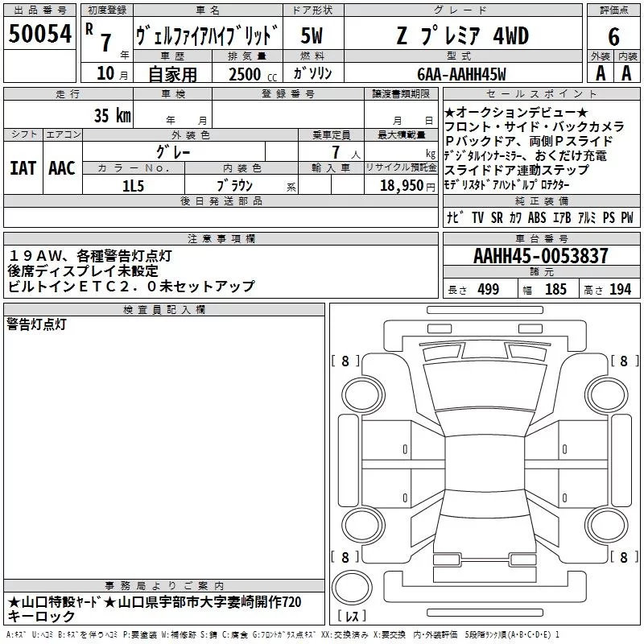644x644 pixels.
Task: Click the overall score 6
Action: click(x=613, y=36)
